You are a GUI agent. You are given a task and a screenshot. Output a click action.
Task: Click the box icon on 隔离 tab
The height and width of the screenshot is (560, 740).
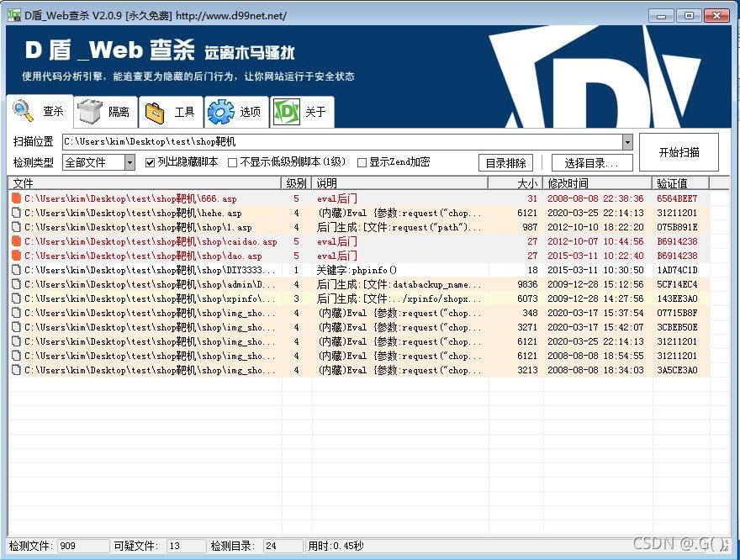point(90,111)
